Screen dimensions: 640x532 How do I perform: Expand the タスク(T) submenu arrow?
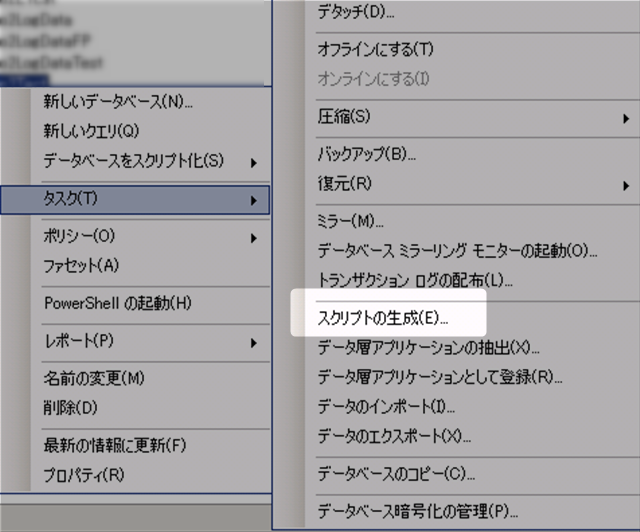(253, 200)
